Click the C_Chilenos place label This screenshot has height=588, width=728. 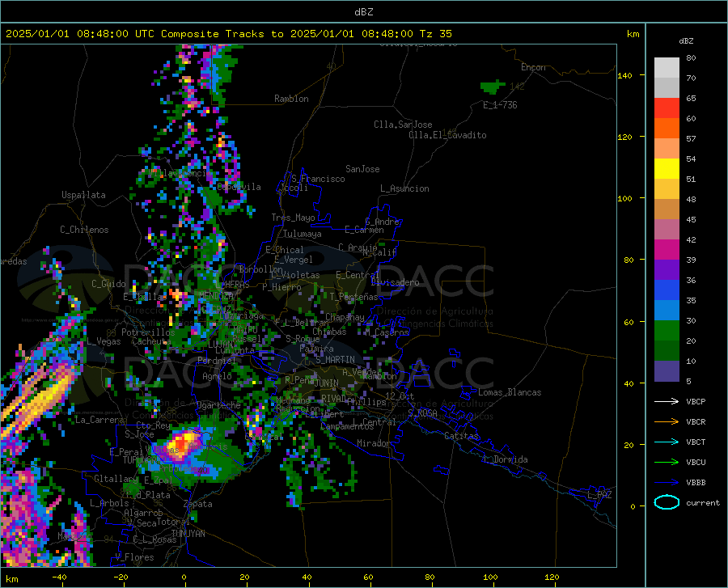[84, 230]
